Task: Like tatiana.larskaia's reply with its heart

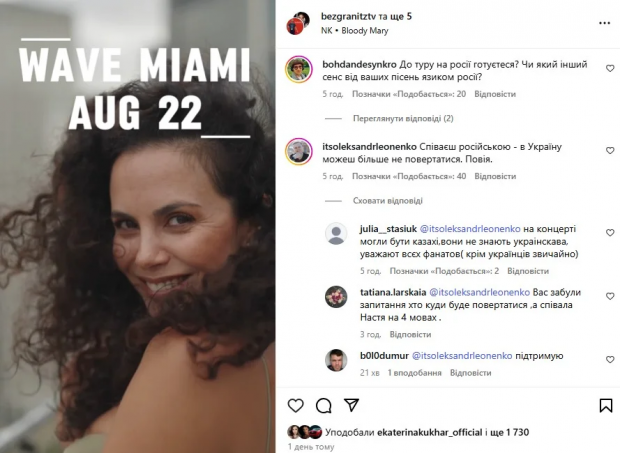Action: (x=610, y=296)
